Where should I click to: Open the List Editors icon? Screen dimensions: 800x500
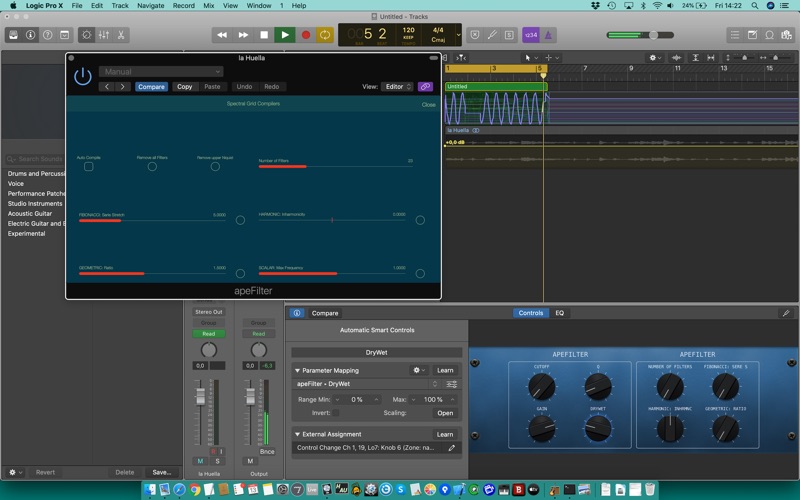tap(735, 35)
